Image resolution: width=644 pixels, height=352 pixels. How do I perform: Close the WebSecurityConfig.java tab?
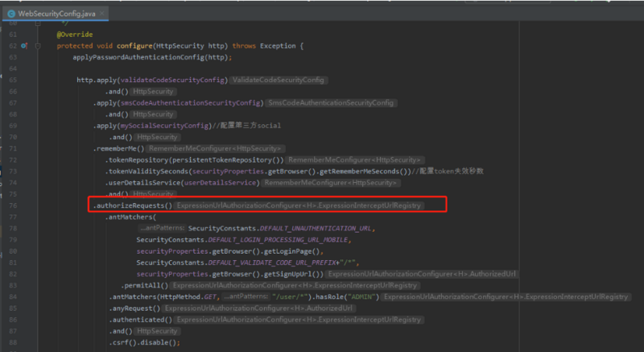pyautogui.click(x=102, y=14)
